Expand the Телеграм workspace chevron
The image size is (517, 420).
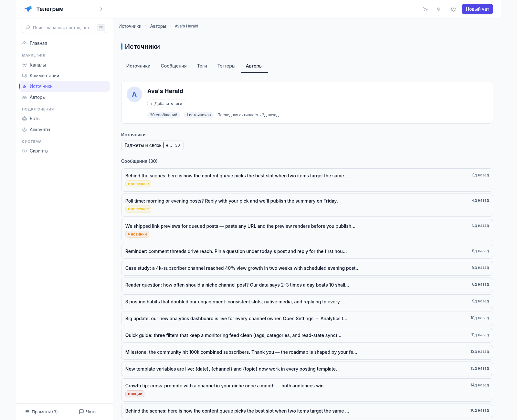tap(101, 9)
